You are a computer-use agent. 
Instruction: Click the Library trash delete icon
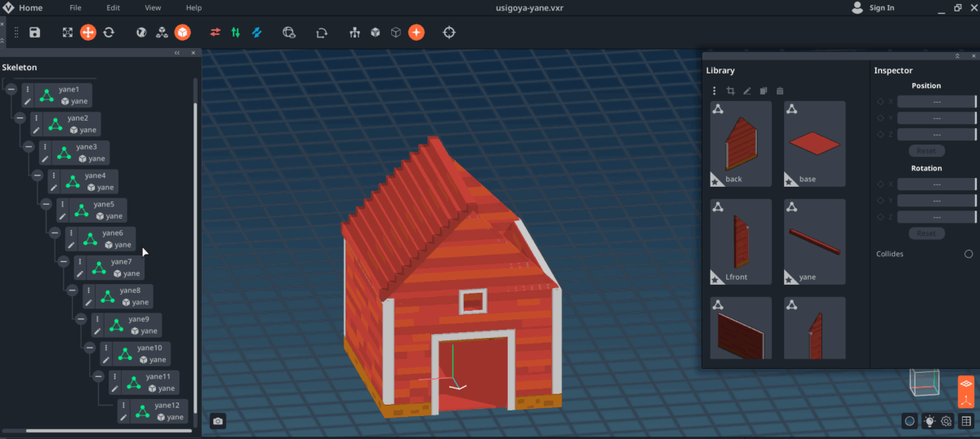pos(779,91)
